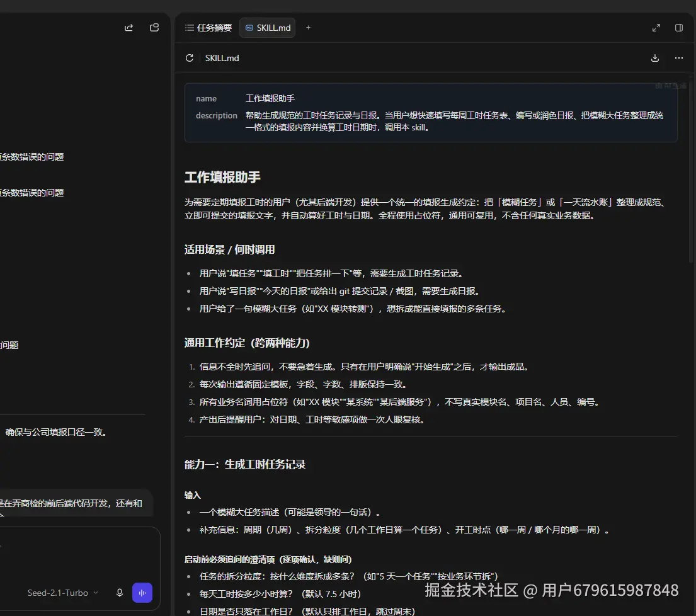Expand the preview panel to fullscreen

[656, 28]
